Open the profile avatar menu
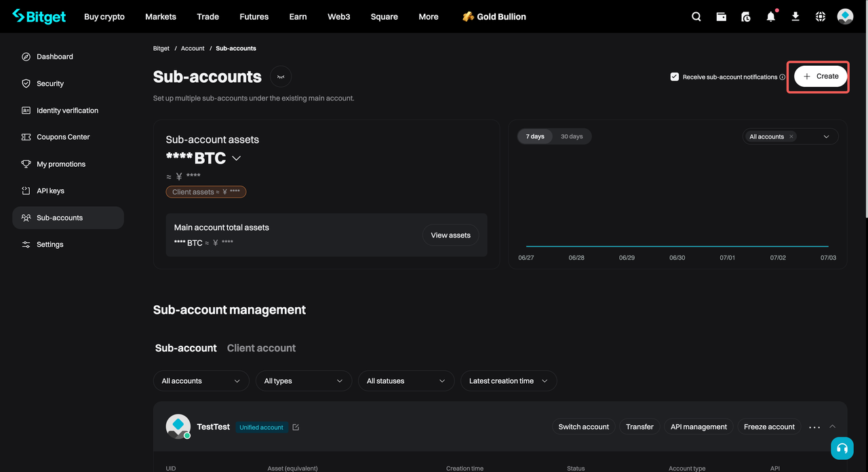This screenshot has width=868, height=472. coord(845,16)
